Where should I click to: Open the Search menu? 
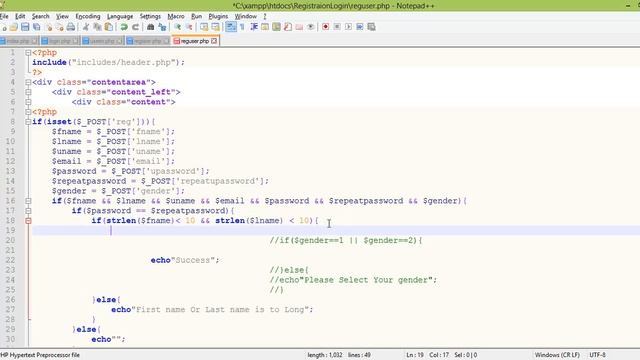40,16
